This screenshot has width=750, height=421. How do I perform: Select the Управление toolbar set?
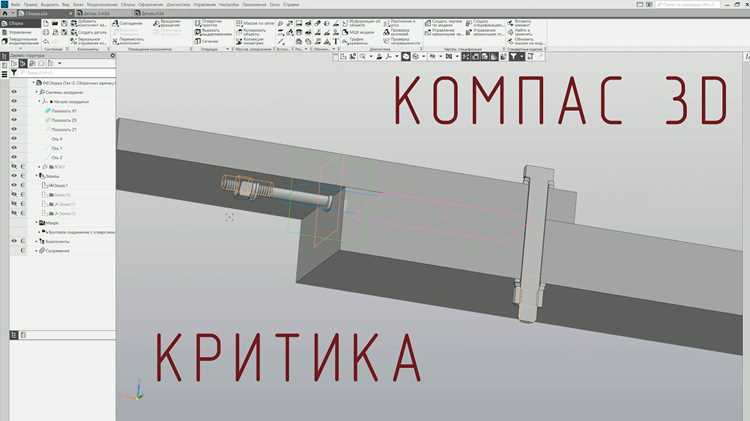pos(20,32)
